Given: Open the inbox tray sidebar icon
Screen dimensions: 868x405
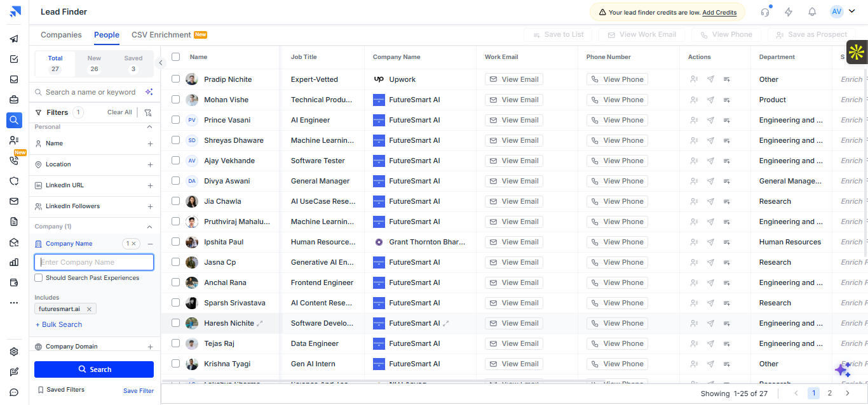Looking at the screenshot, I should pyautogui.click(x=14, y=79).
